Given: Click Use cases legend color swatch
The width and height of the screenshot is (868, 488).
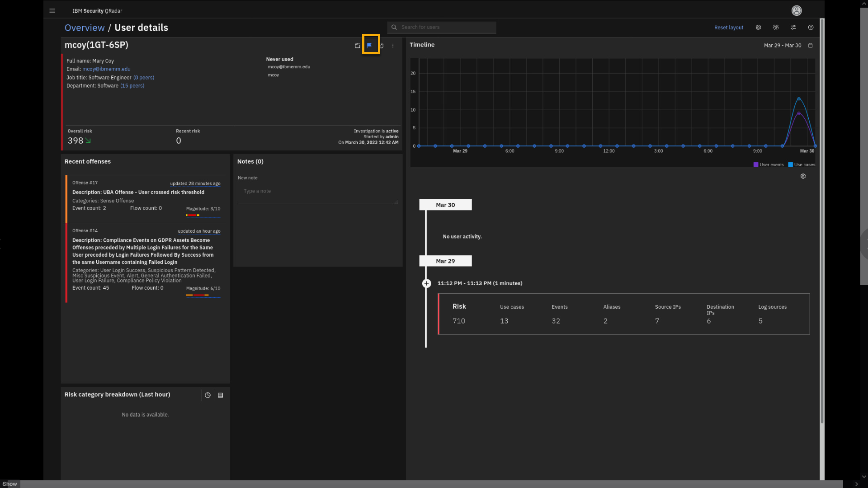Looking at the screenshot, I should (x=790, y=165).
